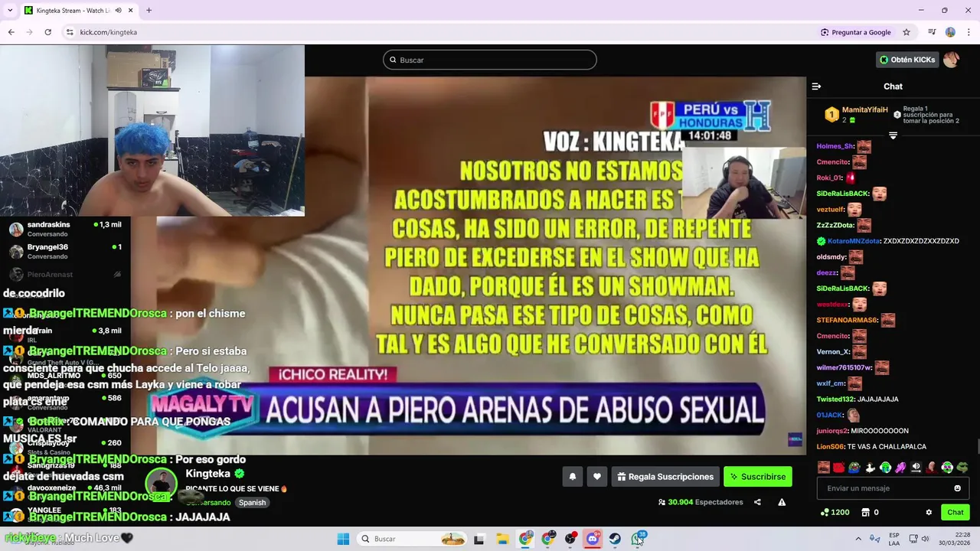View channel points balance 1200
This screenshot has height=551, width=980.
tap(835, 513)
